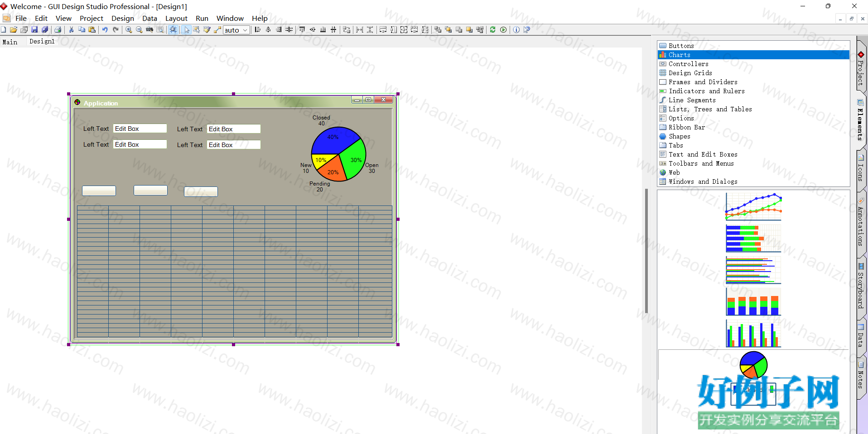This screenshot has height=434, width=868.
Task: Run the design with green play icon
Action: pos(503,30)
